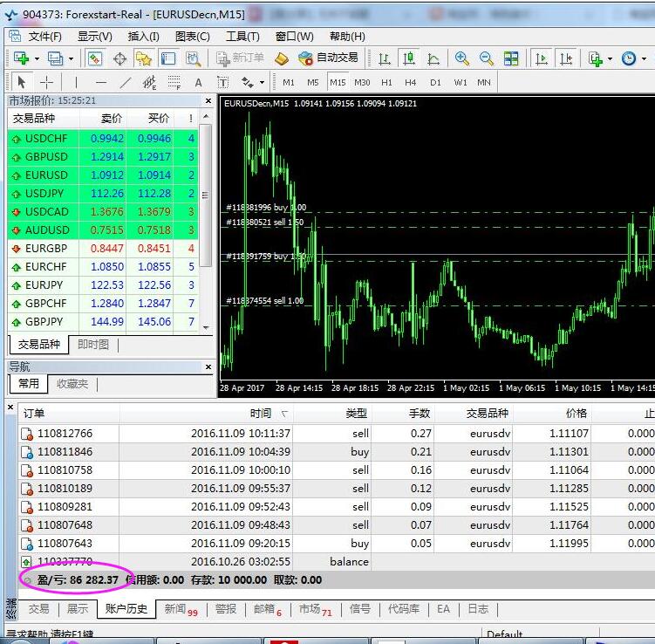
Task: Switch chart to bar chart style
Action: point(385,58)
